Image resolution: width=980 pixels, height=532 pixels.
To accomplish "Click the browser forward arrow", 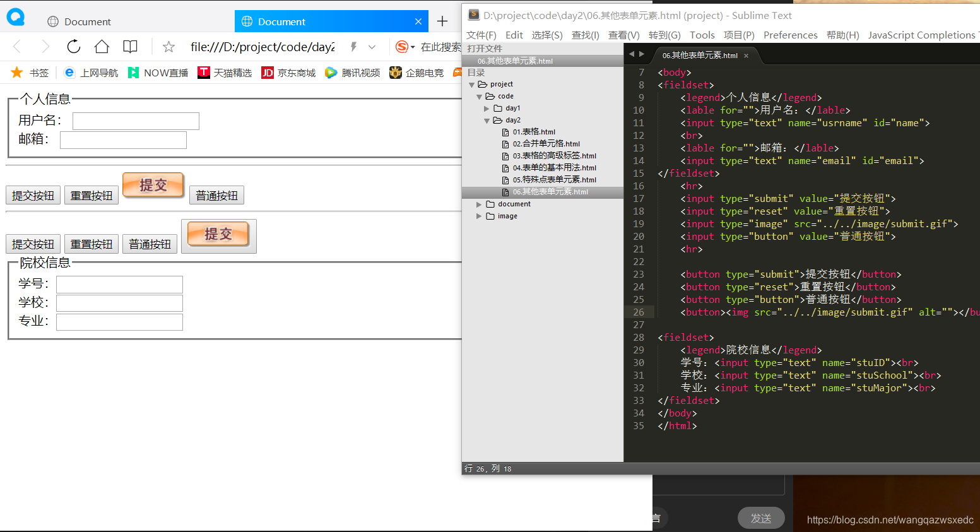I will pyautogui.click(x=45, y=47).
